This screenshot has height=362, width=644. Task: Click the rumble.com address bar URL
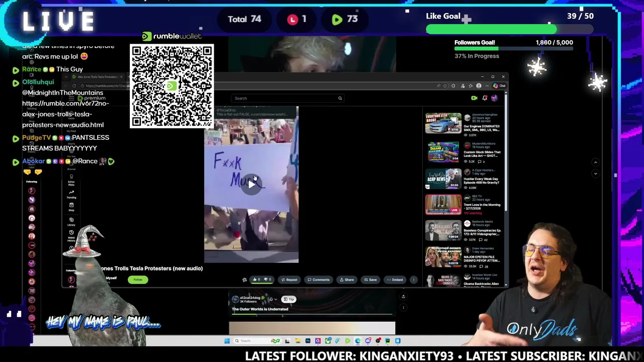pos(107,86)
